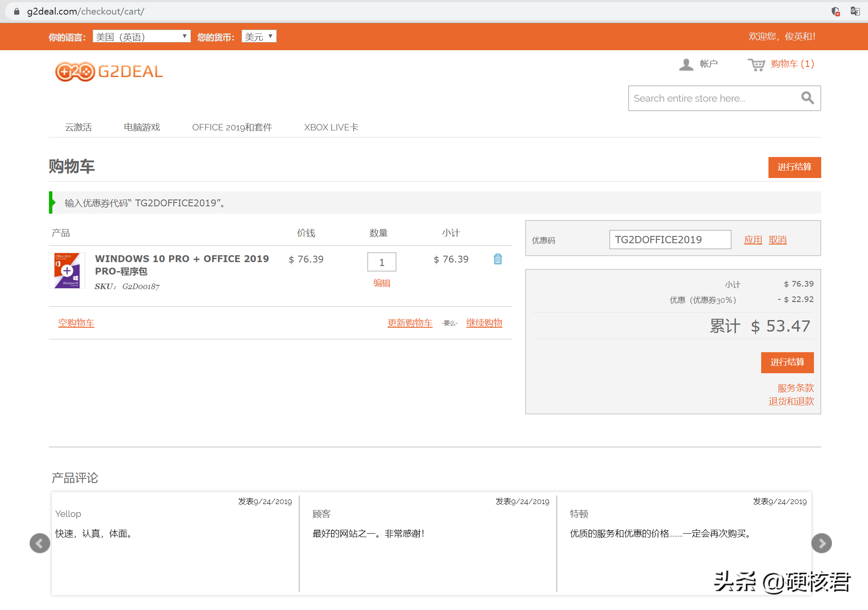Click the 进行结算 button under the total
The width and height of the screenshot is (868, 610).
pos(787,362)
